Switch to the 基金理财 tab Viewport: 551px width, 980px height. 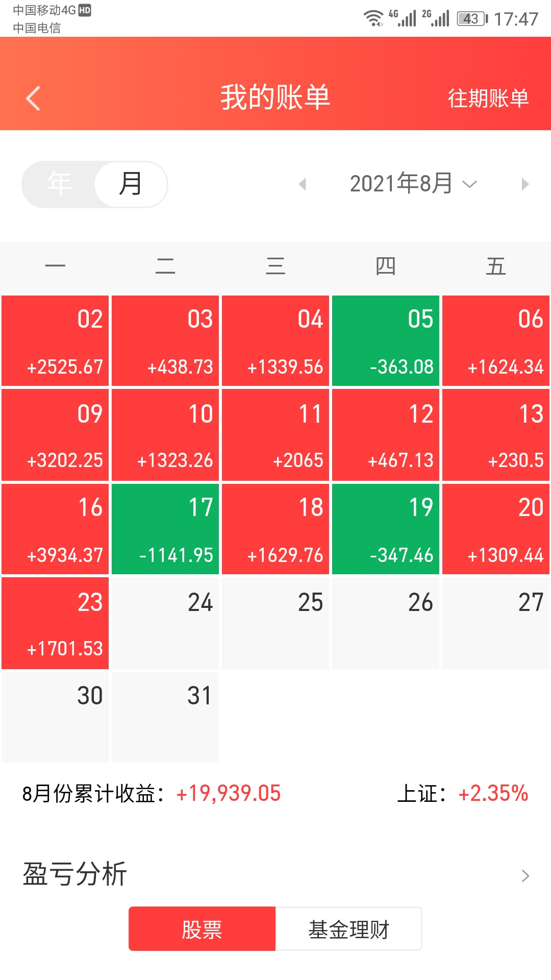[349, 929]
